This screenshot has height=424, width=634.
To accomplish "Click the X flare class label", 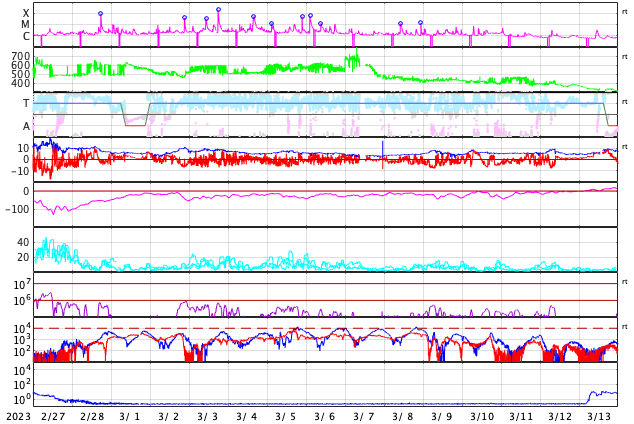I will pos(26,13).
